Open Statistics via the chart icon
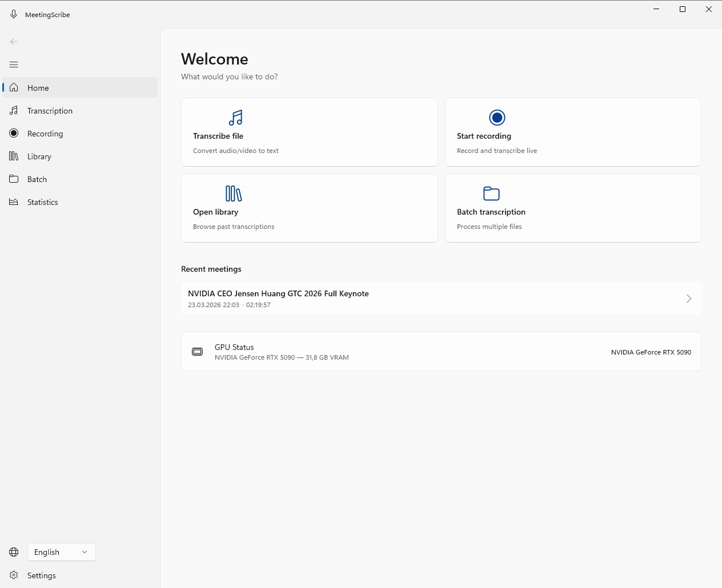 click(14, 202)
